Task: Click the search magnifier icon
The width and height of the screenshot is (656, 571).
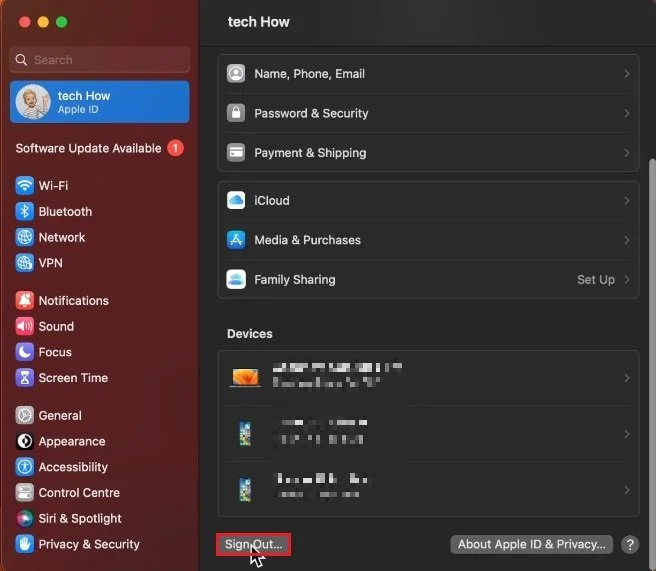Action: point(21,60)
